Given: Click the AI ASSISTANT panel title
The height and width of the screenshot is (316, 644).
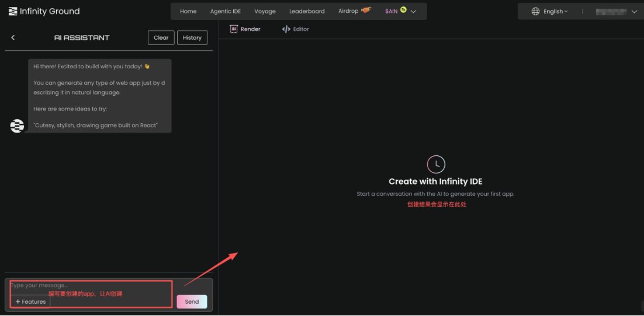Looking at the screenshot, I should pyautogui.click(x=82, y=38).
